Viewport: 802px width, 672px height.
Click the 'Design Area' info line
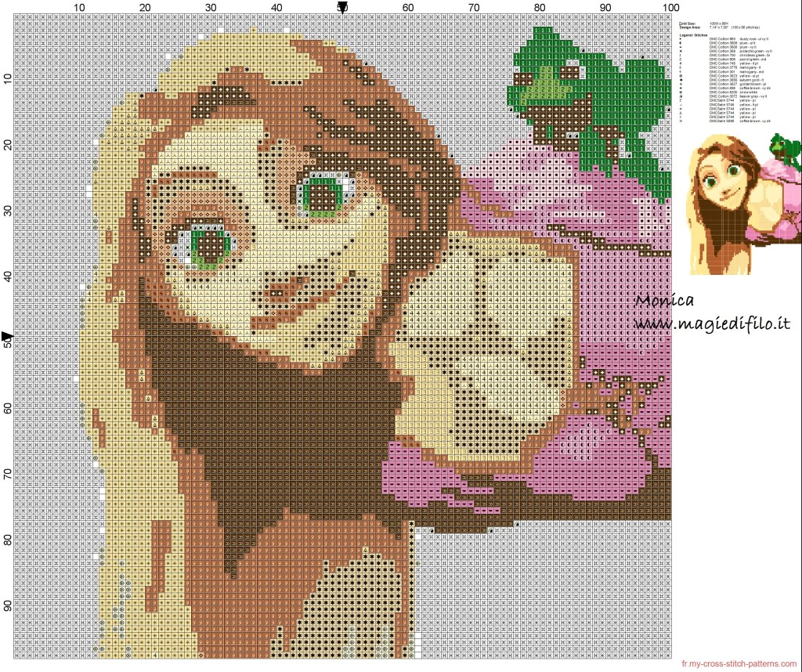(x=720, y=27)
